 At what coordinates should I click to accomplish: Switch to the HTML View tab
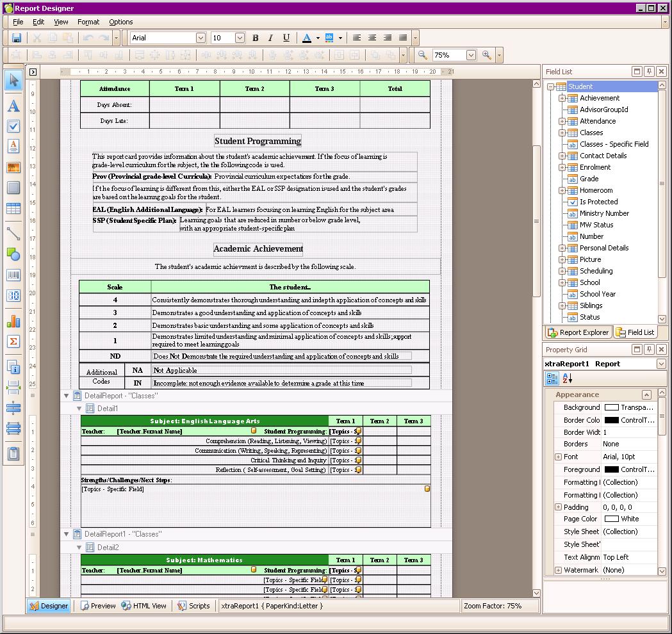(144, 606)
